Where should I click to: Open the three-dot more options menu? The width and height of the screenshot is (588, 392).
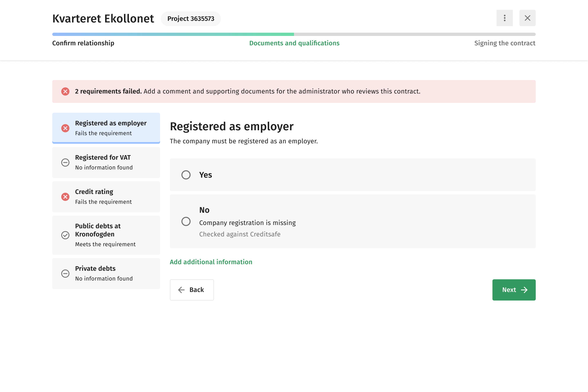[504, 18]
